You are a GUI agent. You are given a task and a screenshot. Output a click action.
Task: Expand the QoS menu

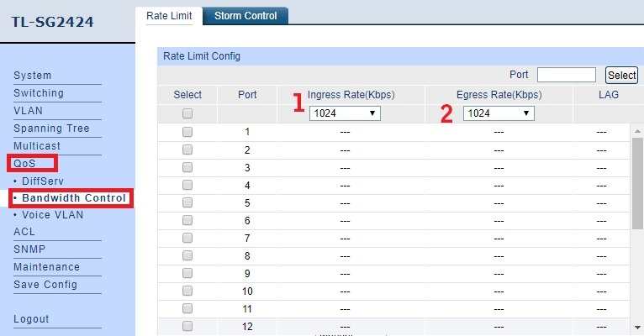point(24,164)
